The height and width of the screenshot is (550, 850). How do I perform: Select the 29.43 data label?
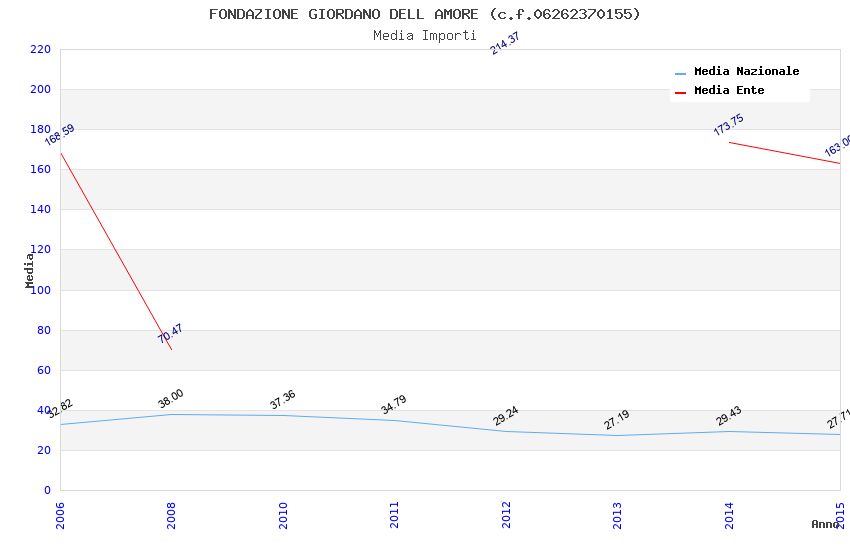point(729,416)
